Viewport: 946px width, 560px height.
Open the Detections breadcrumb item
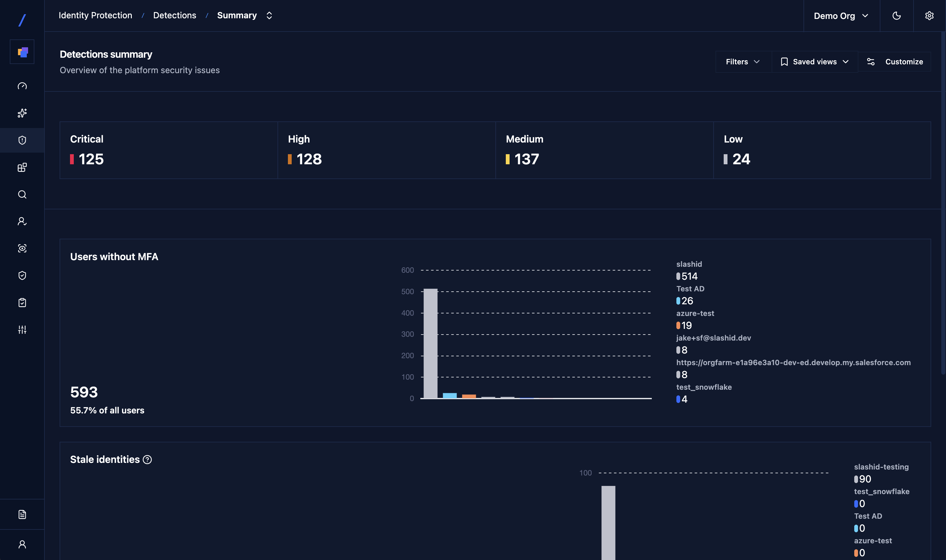[x=174, y=15]
